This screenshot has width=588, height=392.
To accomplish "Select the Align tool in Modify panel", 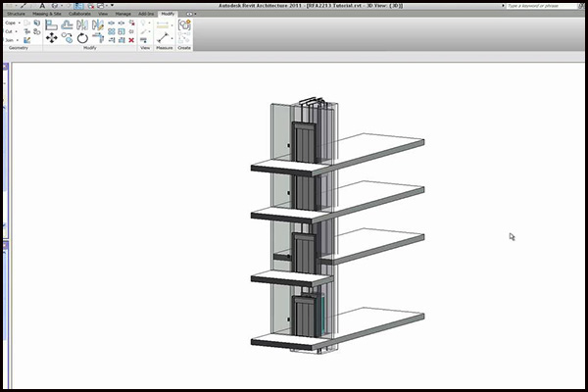I will tap(51, 25).
